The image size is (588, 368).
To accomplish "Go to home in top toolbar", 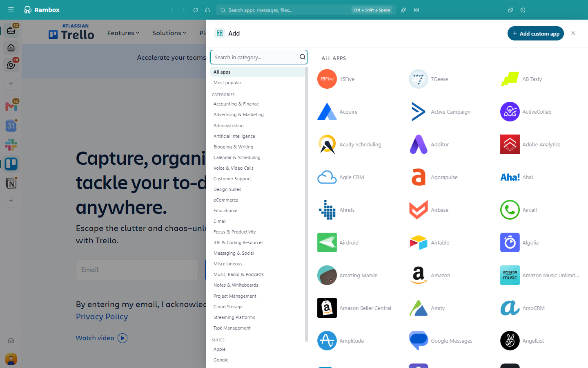I will point(207,10).
